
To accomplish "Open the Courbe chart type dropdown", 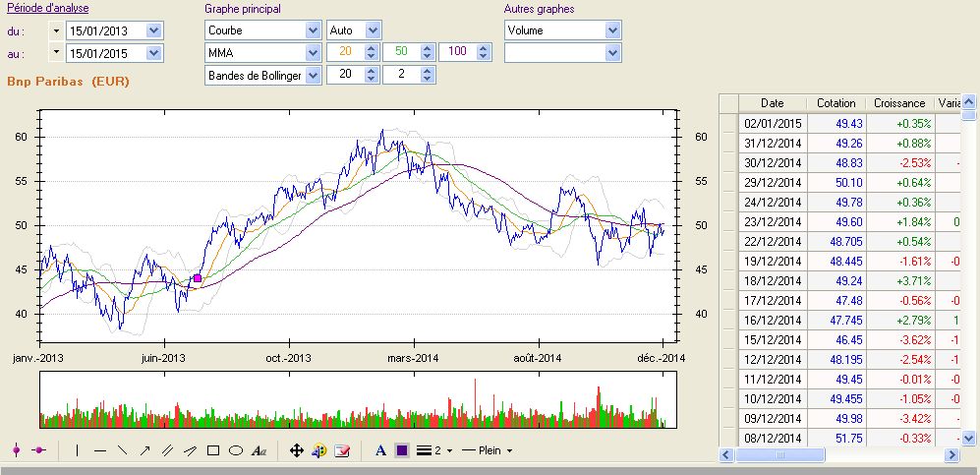I will point(313,30).
